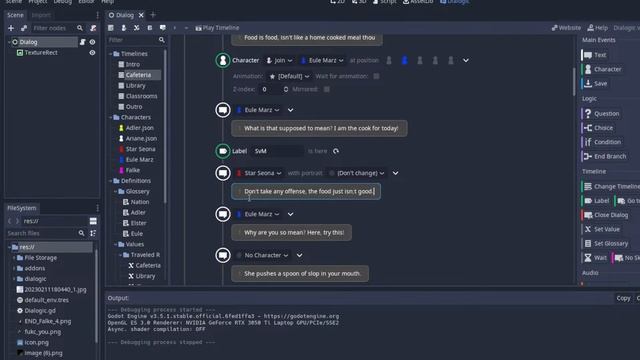The width and height of the screenshot is (640, 360).
Task: Open the Classrooms timeline
Action: click(x=141, y=96)
